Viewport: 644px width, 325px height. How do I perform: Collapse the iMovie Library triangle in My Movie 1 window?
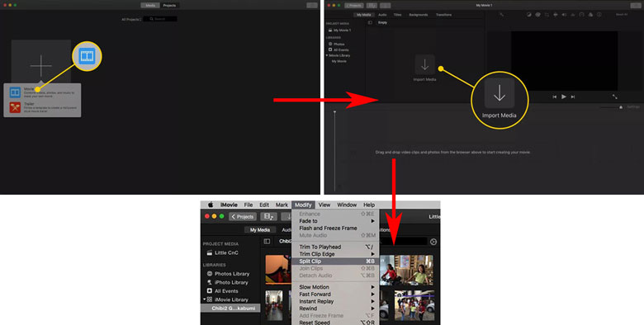(x=327, y=55)
